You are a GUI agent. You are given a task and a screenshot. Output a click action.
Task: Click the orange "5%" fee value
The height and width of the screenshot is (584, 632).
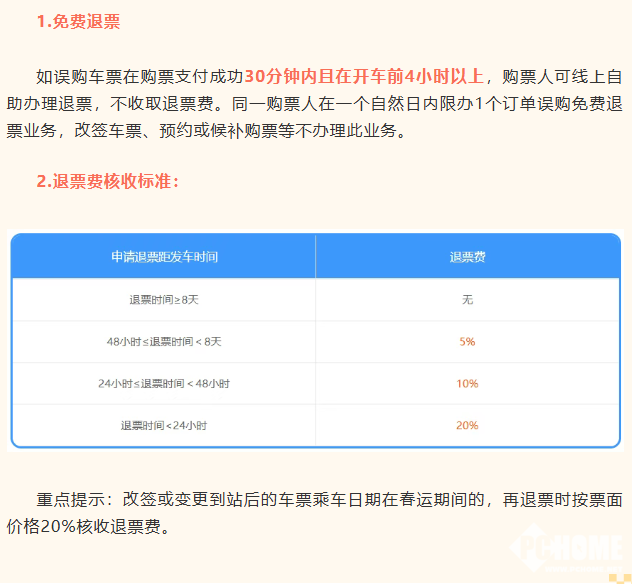[467, 341]
